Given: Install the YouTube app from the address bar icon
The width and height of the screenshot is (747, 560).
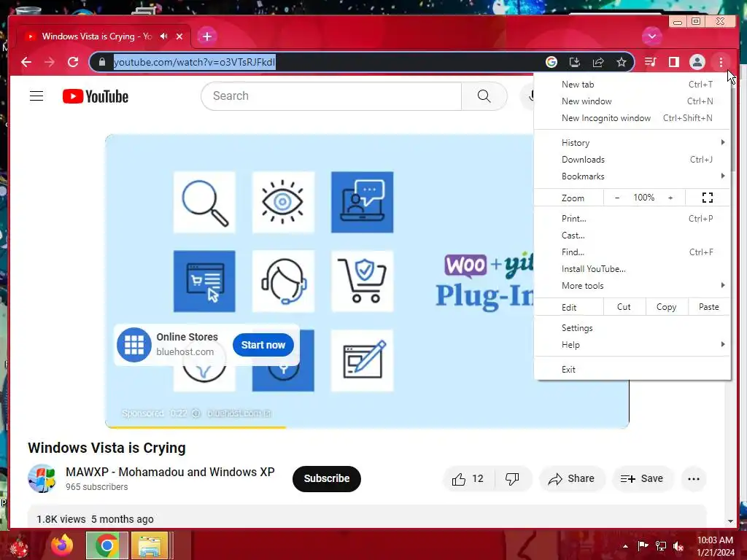Looking at the screenshot, I should [x=575, y=62].
